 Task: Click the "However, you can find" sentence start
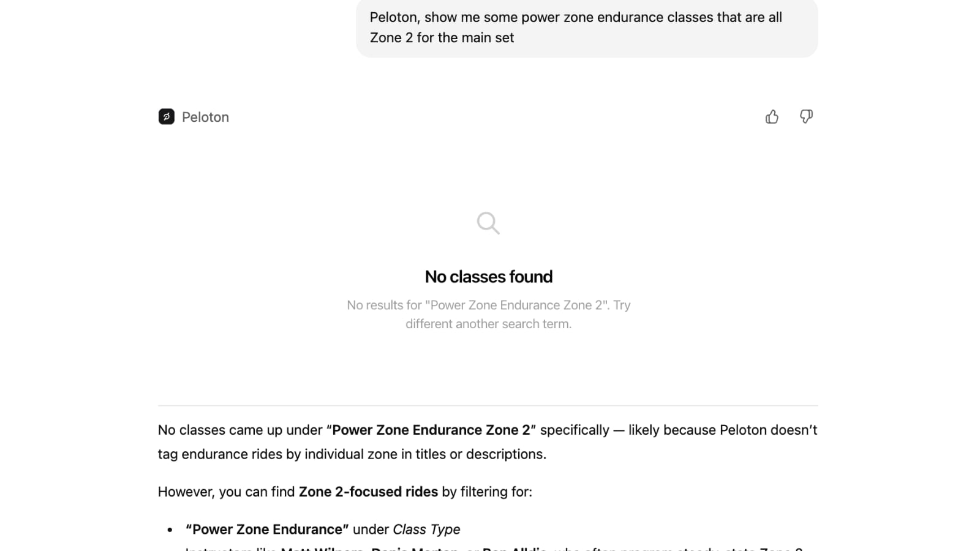click(227, 492)
